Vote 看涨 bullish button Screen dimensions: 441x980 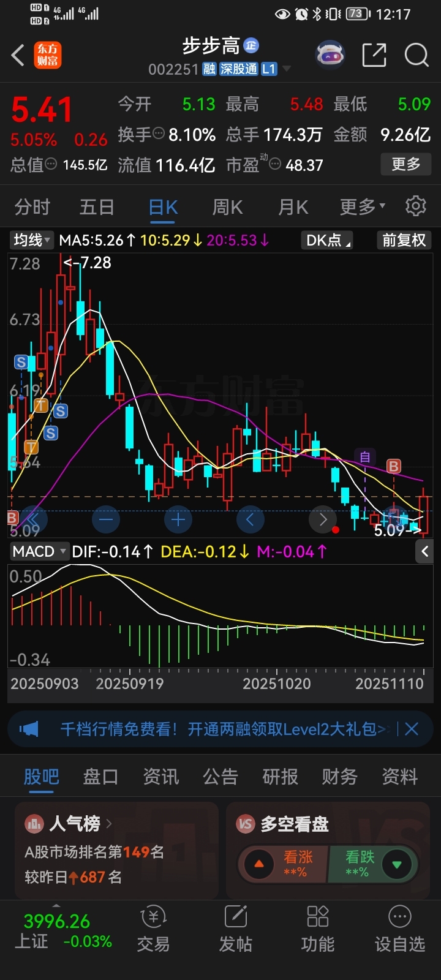click(x=284, y=864)
